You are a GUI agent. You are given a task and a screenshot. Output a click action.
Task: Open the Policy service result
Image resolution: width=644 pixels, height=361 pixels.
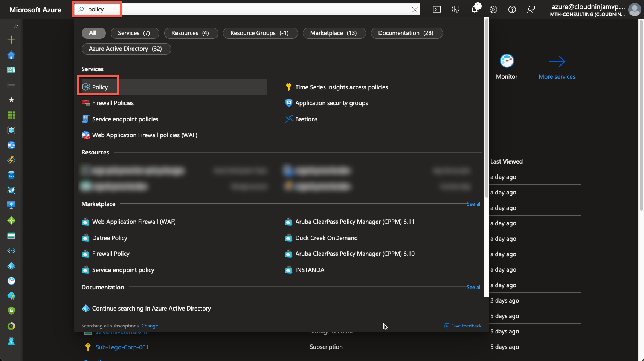(174, 87)
